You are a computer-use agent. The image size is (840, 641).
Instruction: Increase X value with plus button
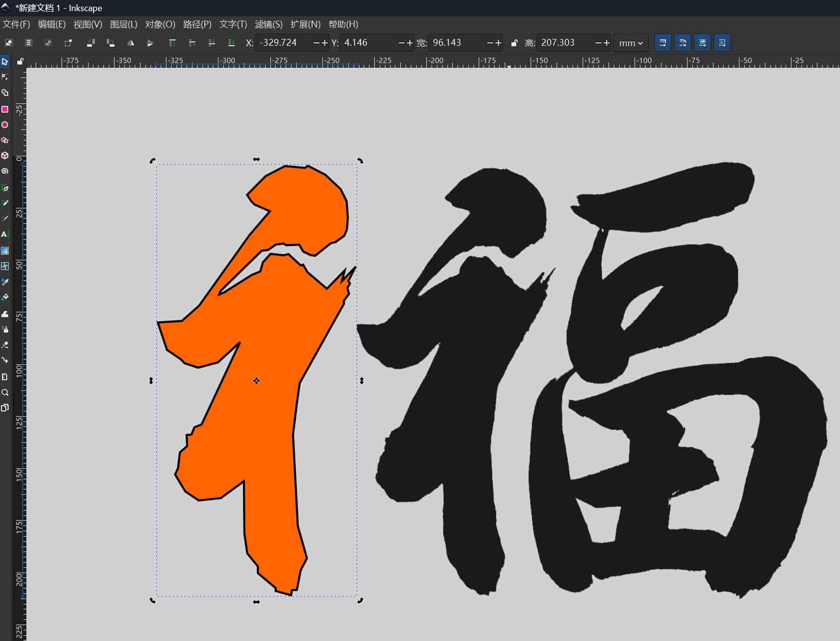[x=325, y=43]
